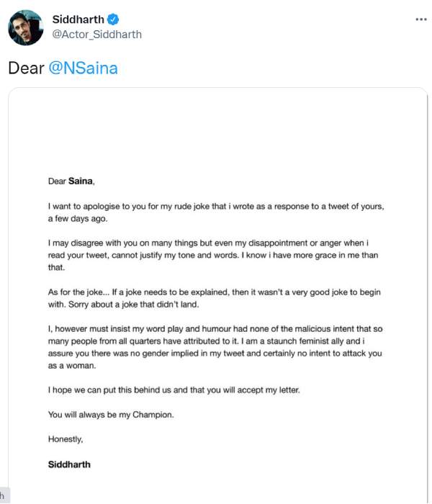Click 'You will always be my Champion' line
This screenshot has height=504, width=432.
[110, 415]
